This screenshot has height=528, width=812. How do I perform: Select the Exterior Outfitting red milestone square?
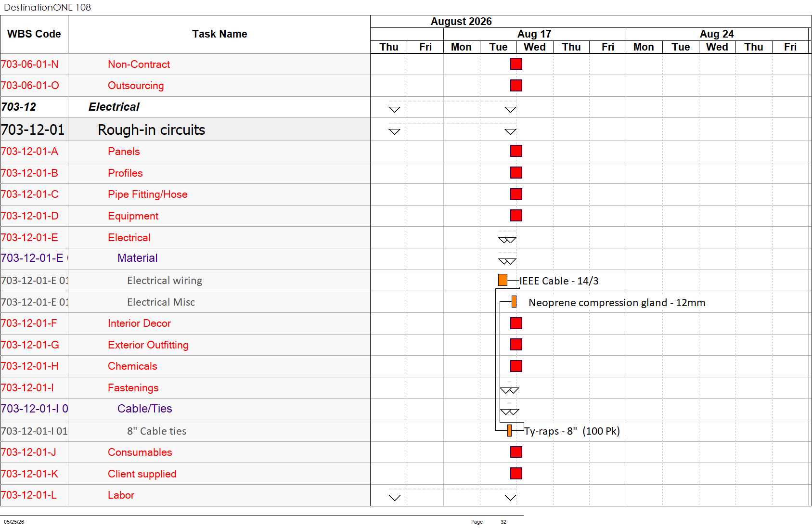point(516,345)
